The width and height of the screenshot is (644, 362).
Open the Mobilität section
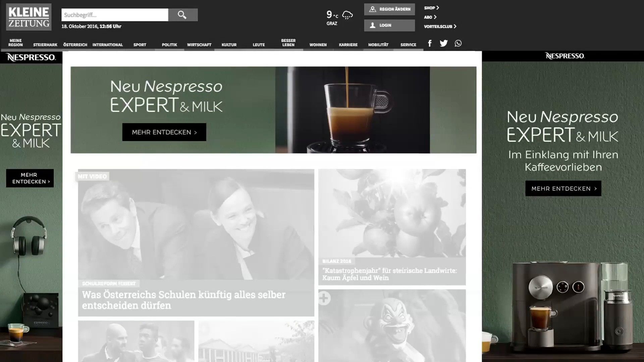click(x=378, y=45)
